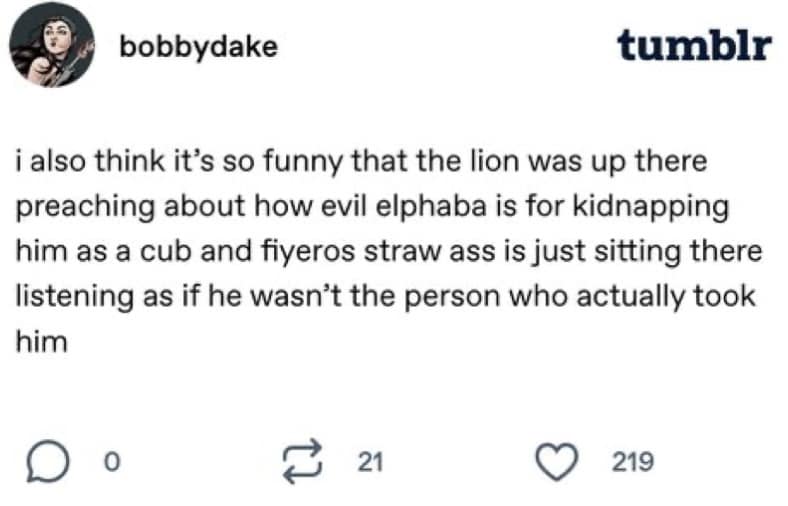
Task: Click the reply count showing 0
Action: click(112, 462)
